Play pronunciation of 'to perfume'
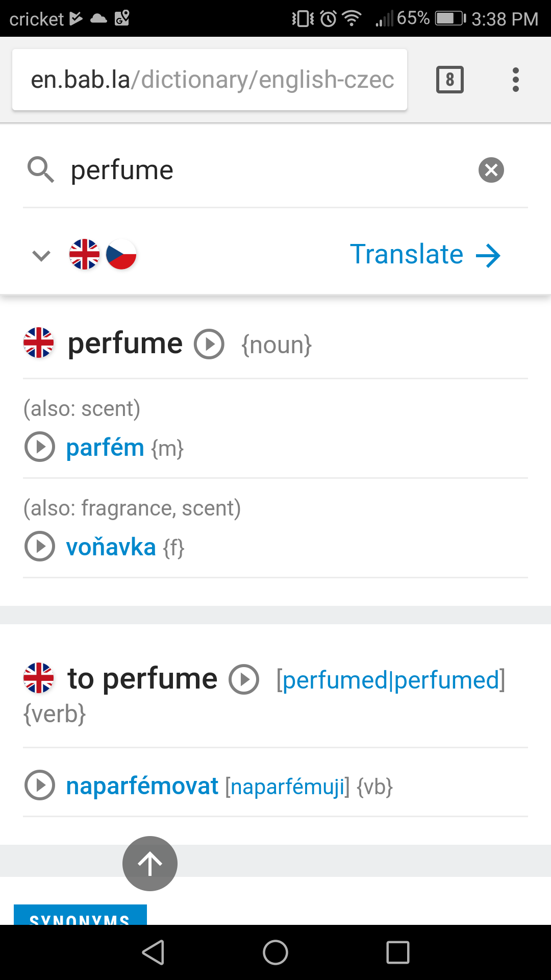Screen dimensions: 551x980 coord(244,679)
